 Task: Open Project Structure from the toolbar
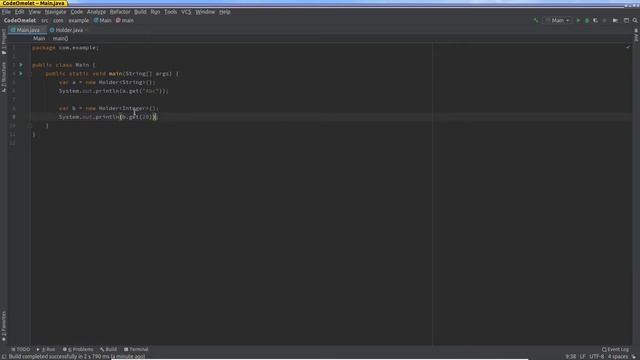(616, 20)
